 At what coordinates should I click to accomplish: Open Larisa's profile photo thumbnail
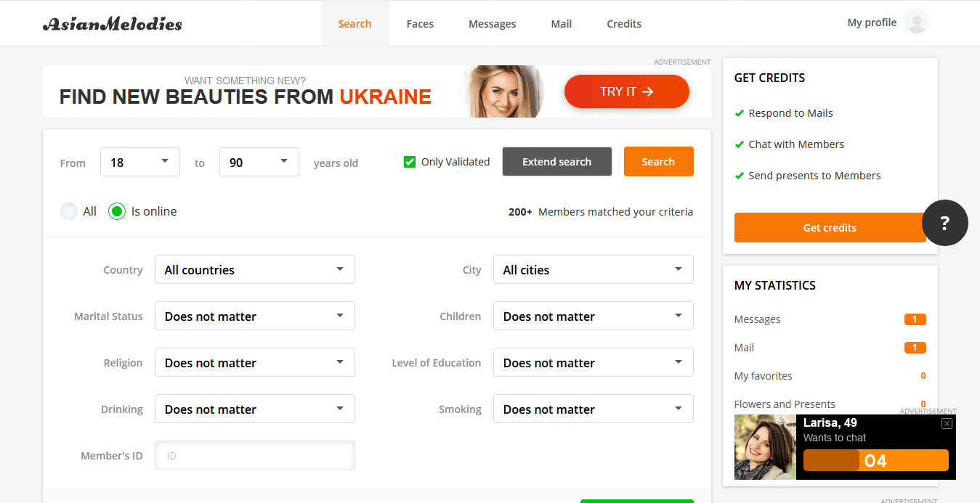pyautogui.click(x=765, y=447)
